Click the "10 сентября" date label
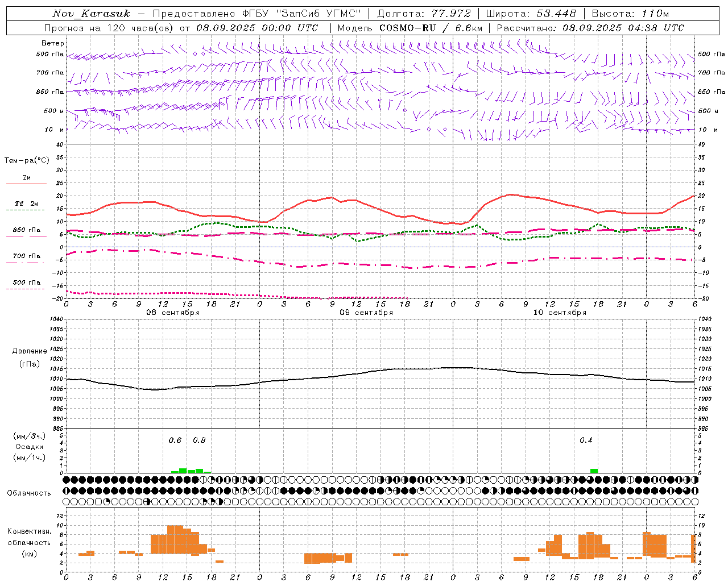The height and width of the screenshot is (582, 728). tap(560, 313)
